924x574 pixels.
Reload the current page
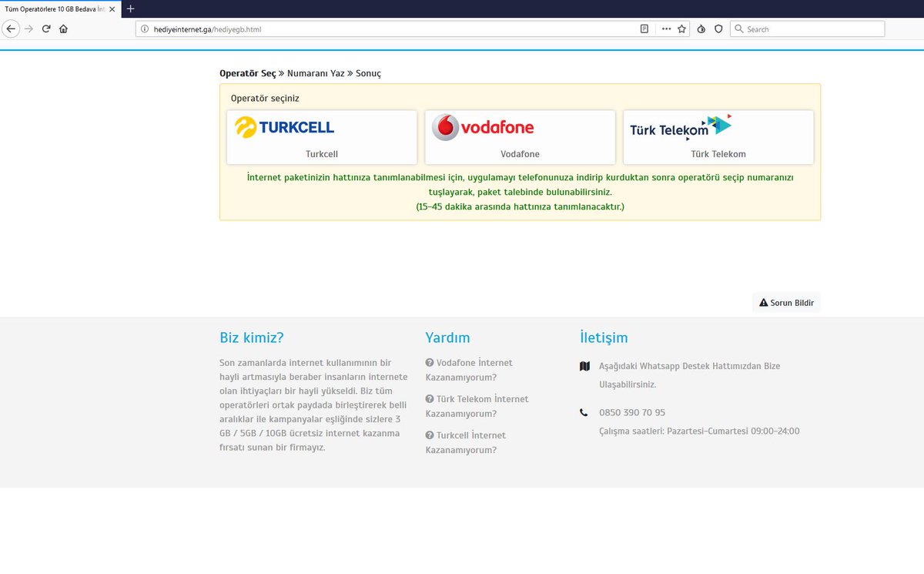(x=46, y=29)
